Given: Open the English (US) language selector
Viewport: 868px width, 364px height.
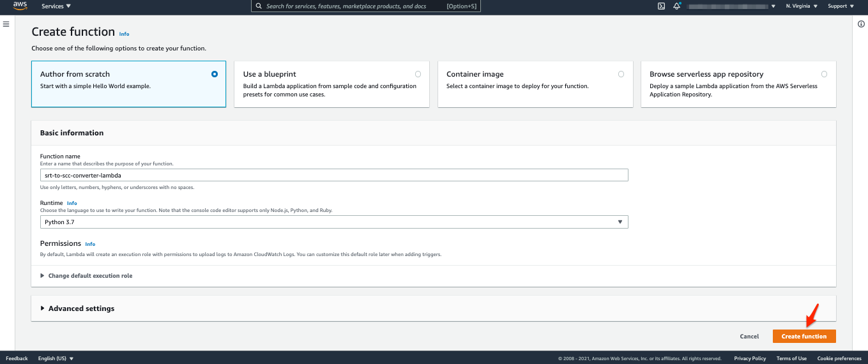Looking at the screenshot, I should click(56, 358).
